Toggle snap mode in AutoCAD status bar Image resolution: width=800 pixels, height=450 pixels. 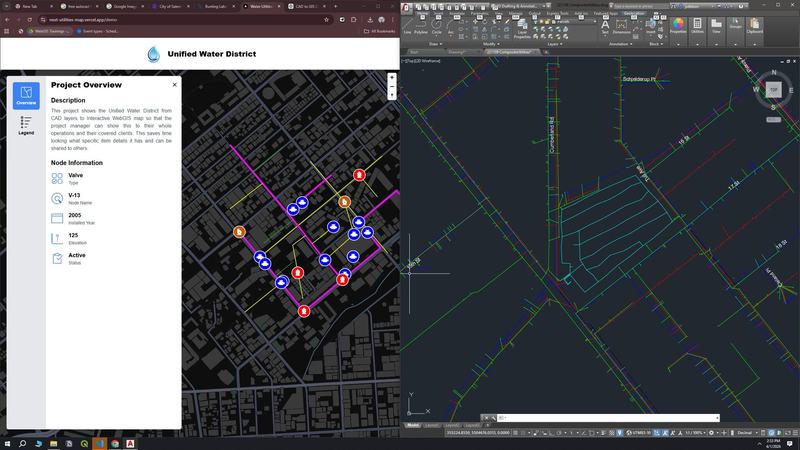pos(523,433)
